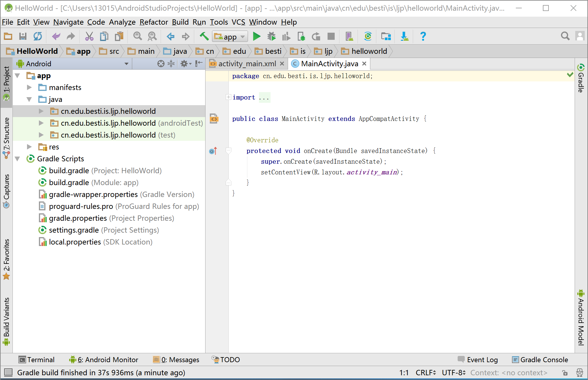The width and height of the screenshot is (588, 380).
Task: Collapse the java folder node
Action: [29, 100]
